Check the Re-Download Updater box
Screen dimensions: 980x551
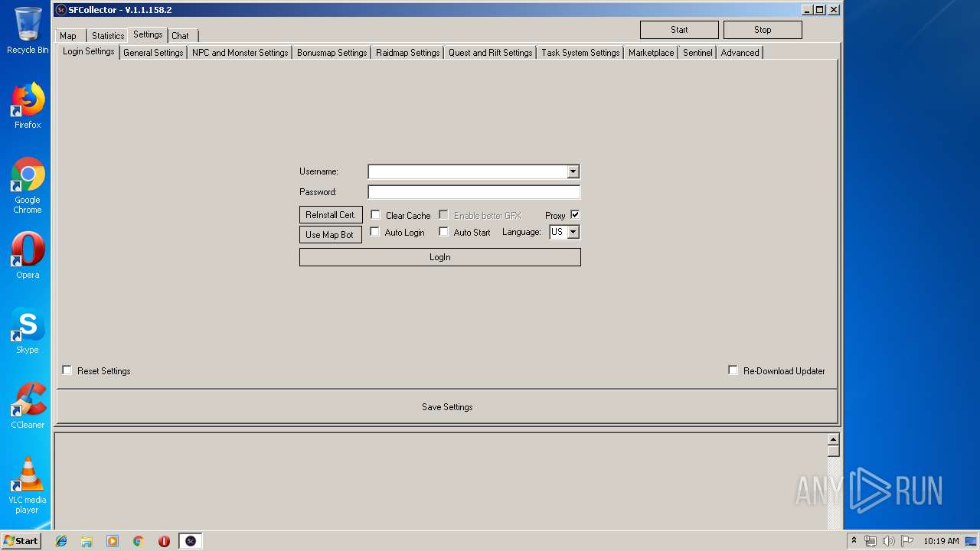tap(733, 370)
